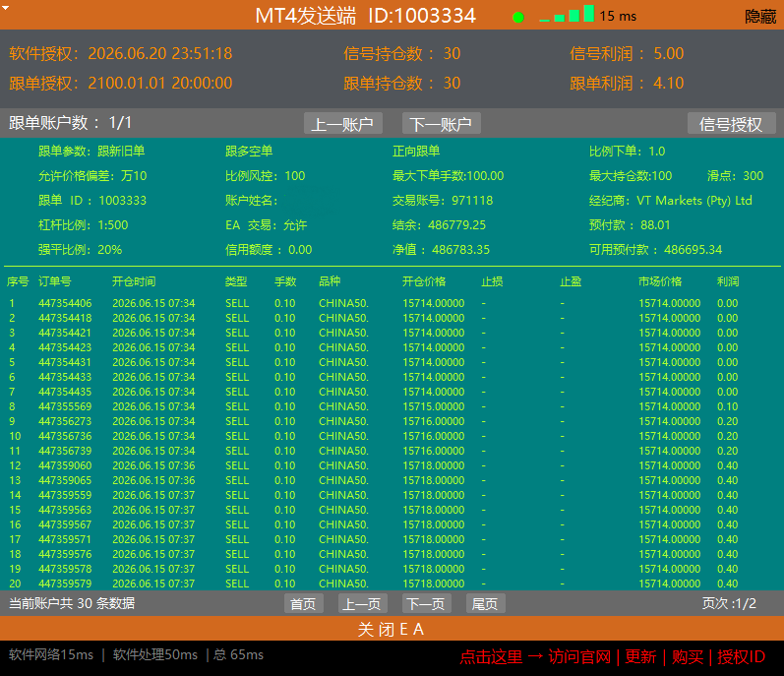
Task: Go to first page with 首页
Action: (x=304, y=603)
